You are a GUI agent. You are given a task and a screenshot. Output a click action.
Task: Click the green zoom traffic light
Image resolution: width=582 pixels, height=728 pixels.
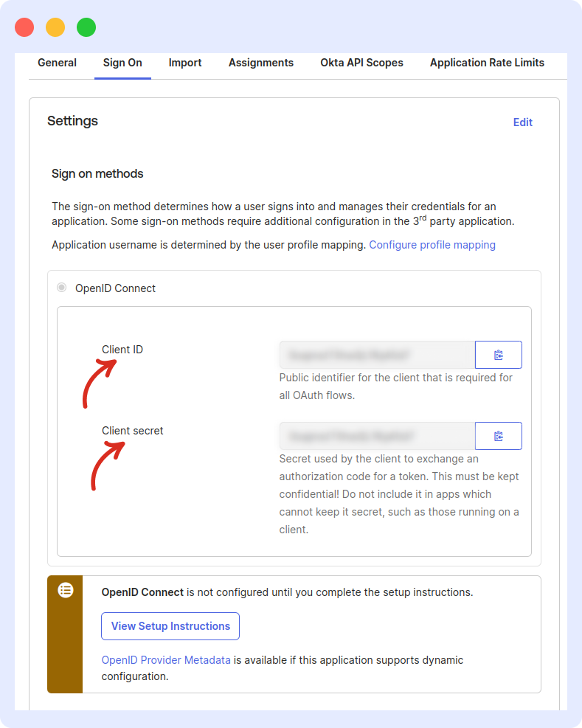tap(86, 27)
